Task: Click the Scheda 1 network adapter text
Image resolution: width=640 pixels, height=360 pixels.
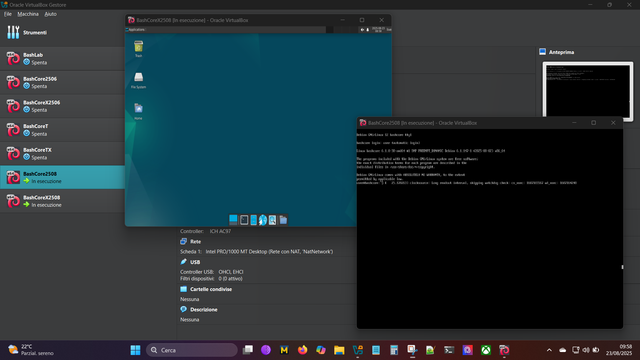Action: (256, 252)
